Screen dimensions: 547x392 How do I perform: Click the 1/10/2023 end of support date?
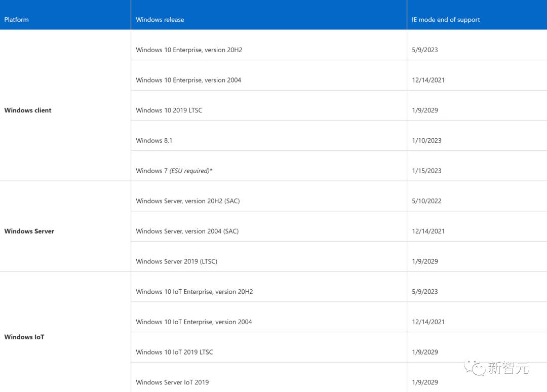coord(426,141)
